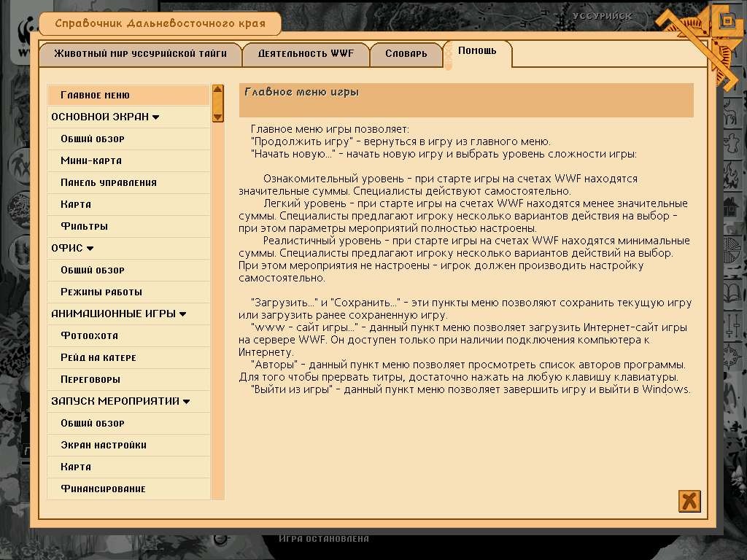Open the Словарь tab
This screenshot has height=560, width=747.
coord(406,54)
